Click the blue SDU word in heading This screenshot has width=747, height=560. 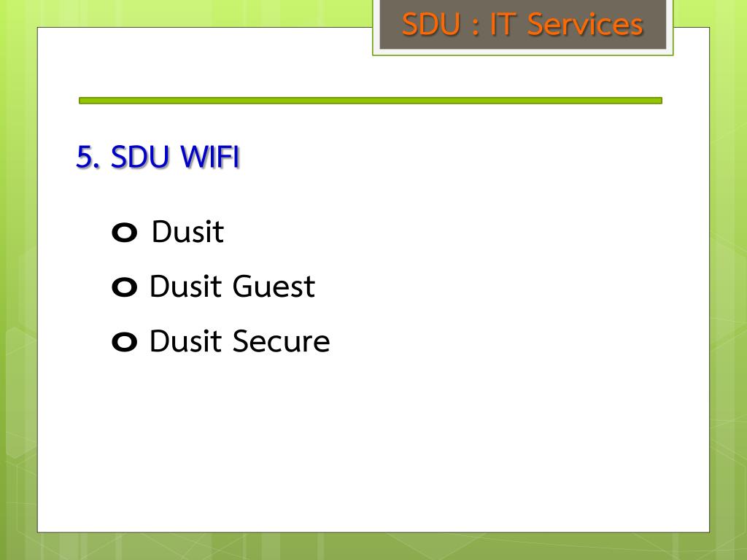click(140, 156)
